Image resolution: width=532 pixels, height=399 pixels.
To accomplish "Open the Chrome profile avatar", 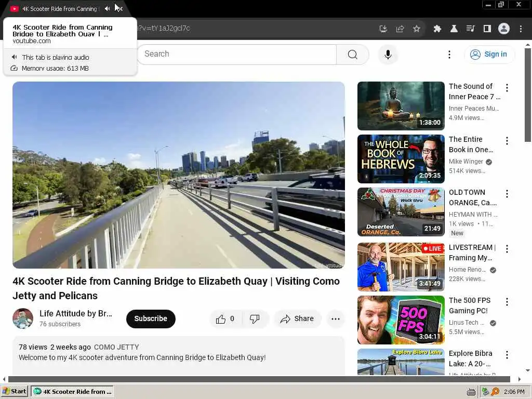I will click(x=504, y=29).
